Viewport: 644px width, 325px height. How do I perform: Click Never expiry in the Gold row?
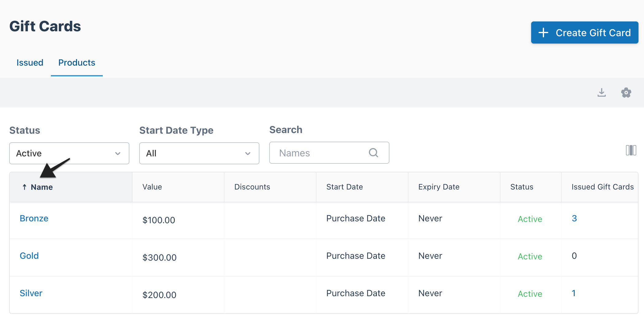coord(430,256)
